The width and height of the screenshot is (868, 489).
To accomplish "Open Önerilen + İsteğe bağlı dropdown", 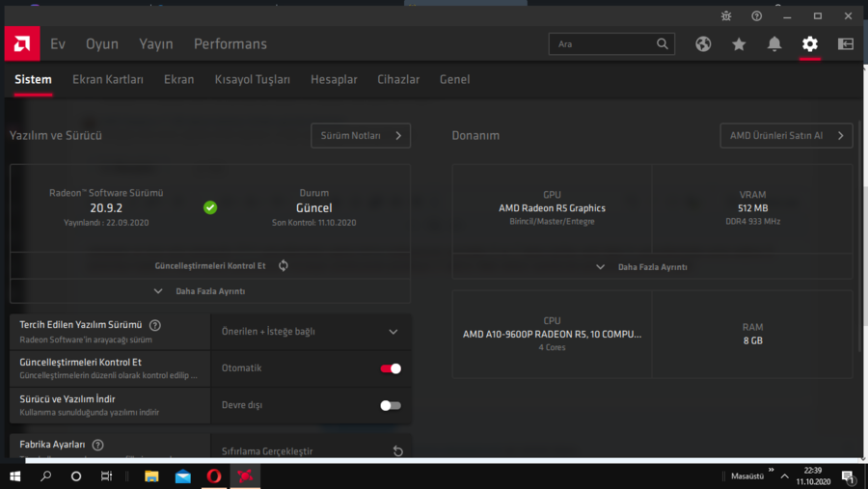I will (x=311, y=332).
